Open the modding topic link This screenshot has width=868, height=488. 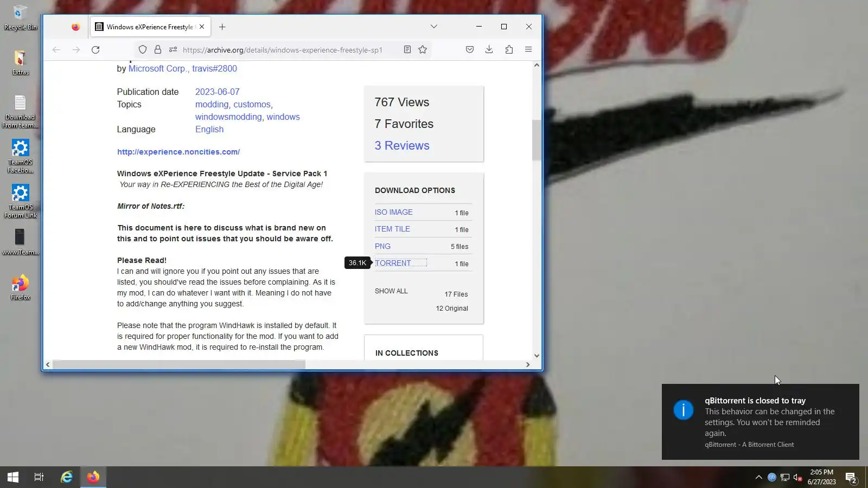(212, 105)
